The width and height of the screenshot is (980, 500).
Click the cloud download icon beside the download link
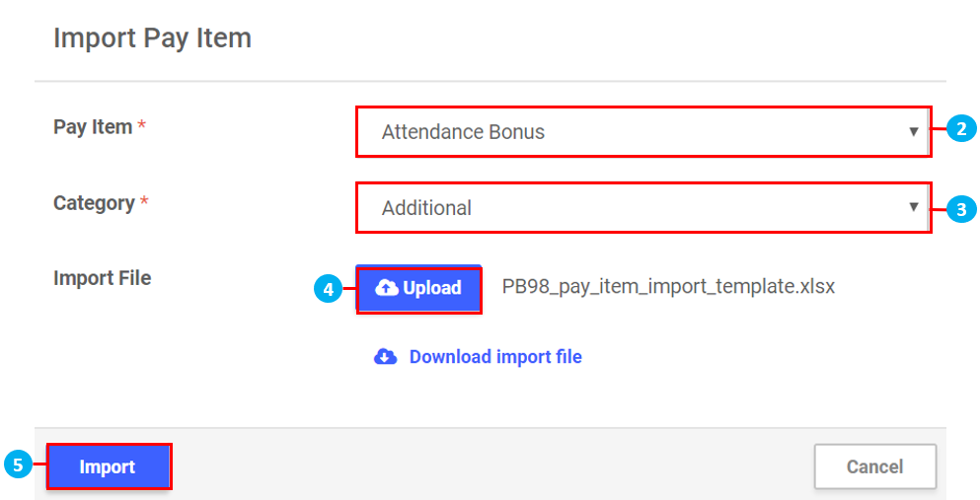click(x=385, y=357)
